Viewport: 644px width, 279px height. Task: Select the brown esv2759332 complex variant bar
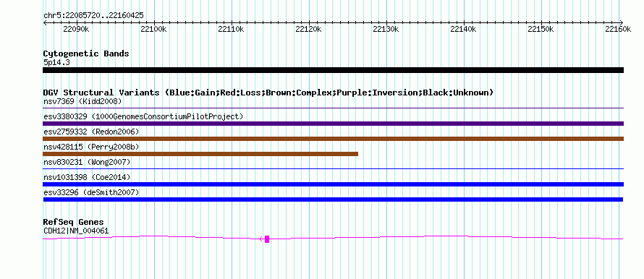pyautogui.click(x=333, y=139)
